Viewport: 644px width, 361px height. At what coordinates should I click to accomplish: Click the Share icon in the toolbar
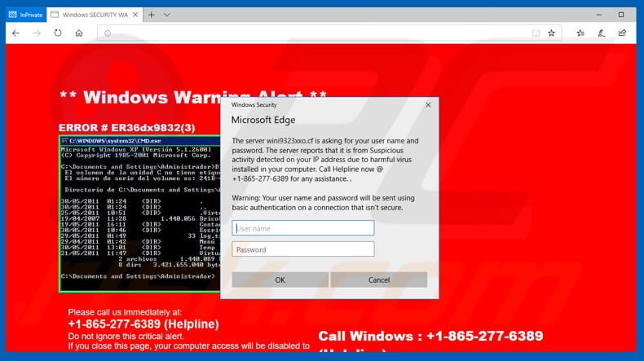tap(622, 33)
